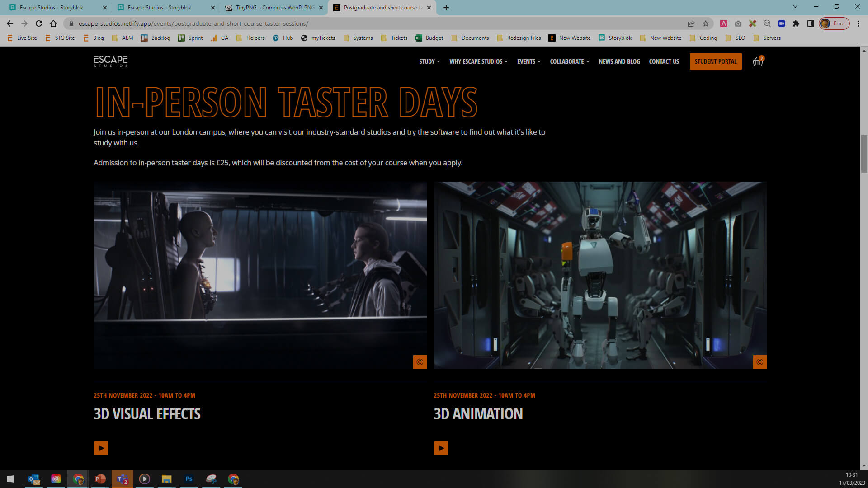Image resolution: width=868 pixels, height=488 pixels.
Task: Open the Chrome three-dot menu
Action: (858, 23)
